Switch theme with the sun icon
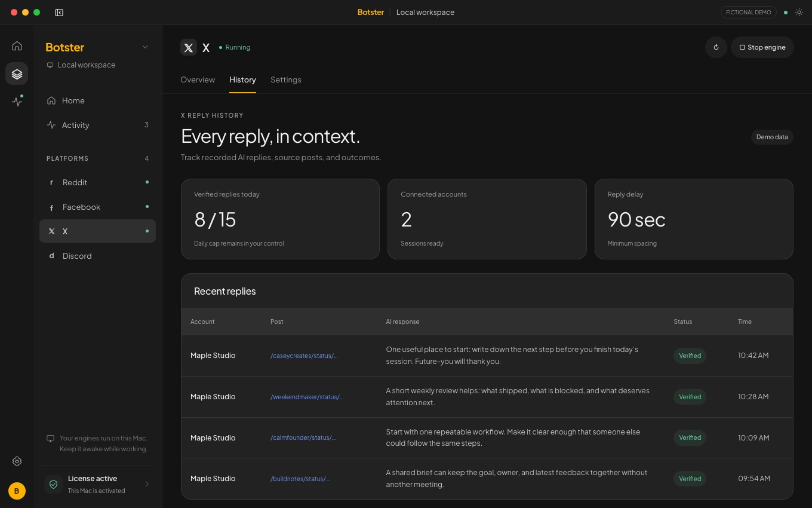Image resolution: width=812 pixels, height=508 pixels. 799,12
